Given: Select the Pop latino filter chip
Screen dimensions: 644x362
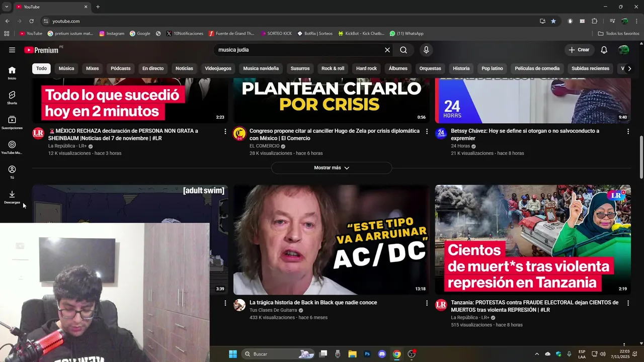Looking at the screenshot, I should [492, 68].
